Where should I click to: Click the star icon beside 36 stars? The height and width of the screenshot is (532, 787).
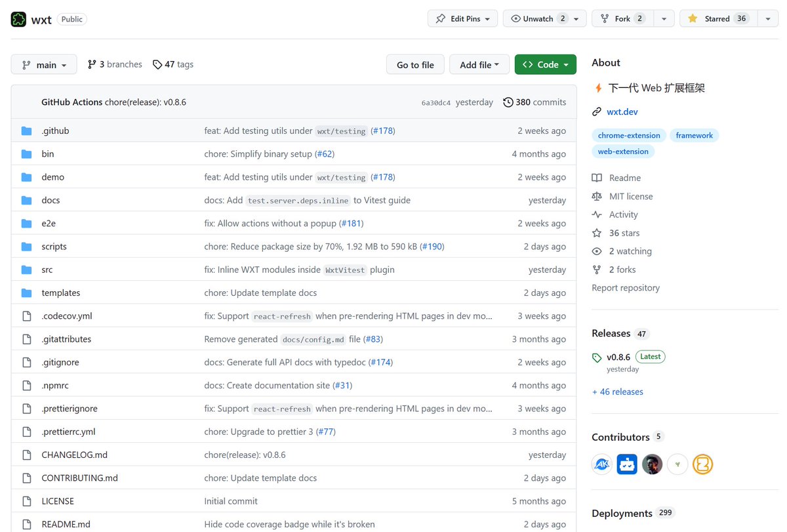[x=597, y=233]
